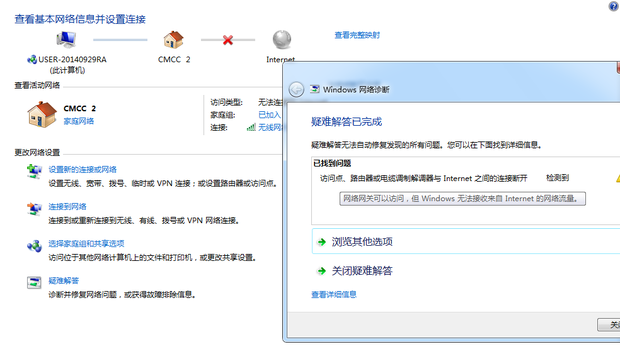Click the 设置新的连接或网络 icon

[34, 172]
